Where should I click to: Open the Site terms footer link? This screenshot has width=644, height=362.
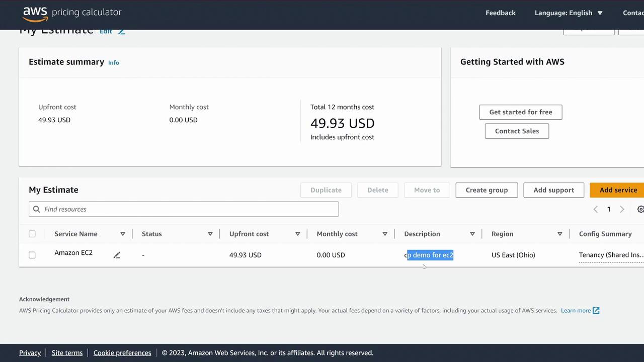(67, 353)
